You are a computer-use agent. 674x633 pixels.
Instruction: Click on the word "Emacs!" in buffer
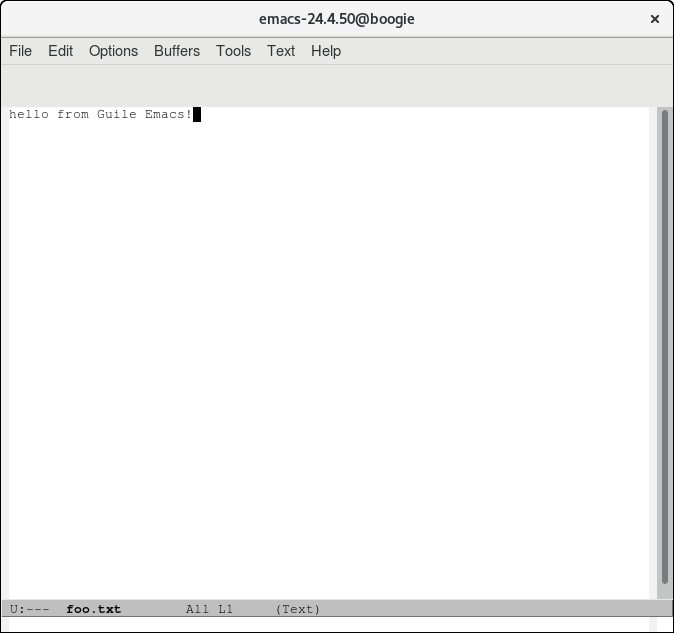[x=168, y=115]
